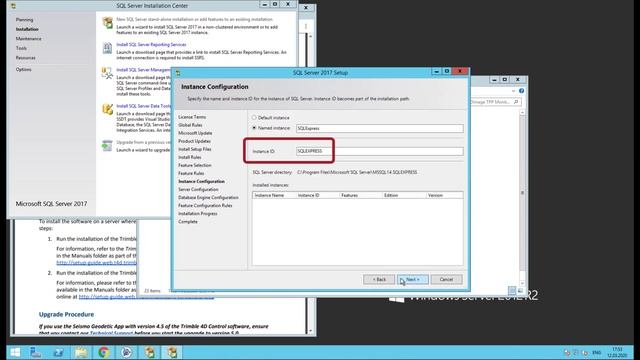Click the Next button in SQL Server Setup
The image size is (640, 360).
413,280
